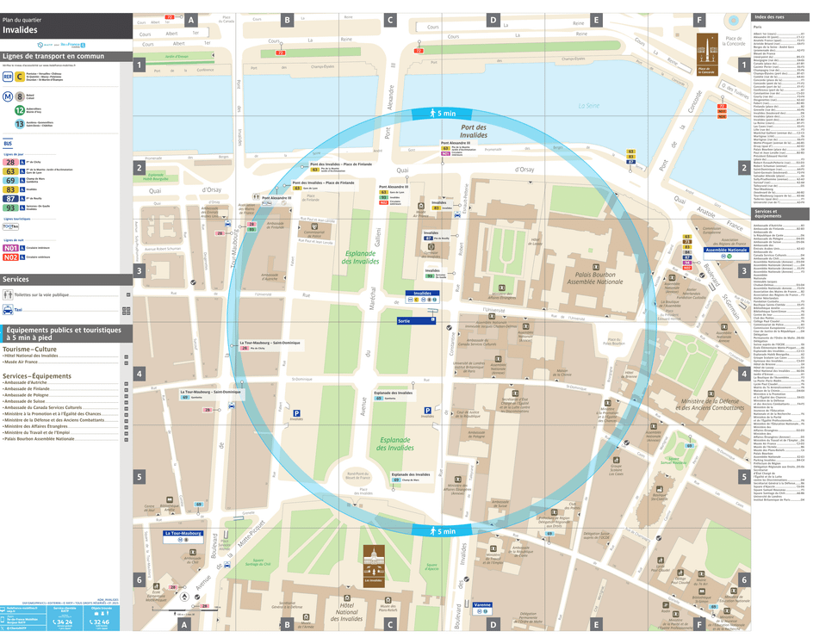Click the Musée Air France entry

pos(22,362)
